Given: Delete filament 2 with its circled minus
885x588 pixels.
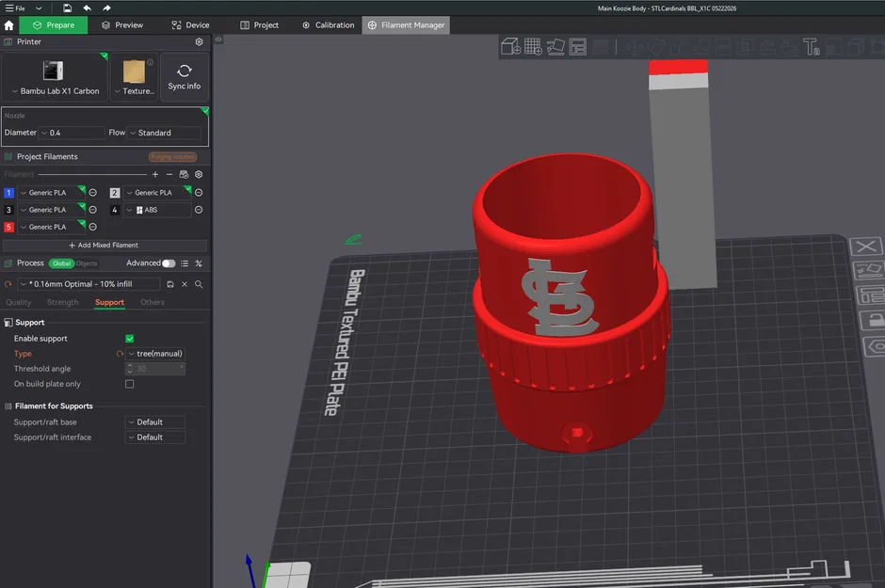Looking at the screenshot, I should 199,193.
